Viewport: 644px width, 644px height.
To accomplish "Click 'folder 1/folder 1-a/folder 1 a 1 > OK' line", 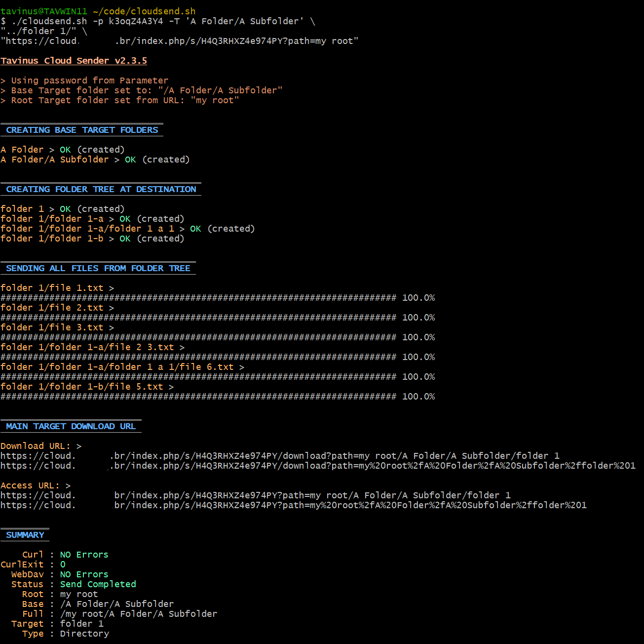I will click(128, 229).
